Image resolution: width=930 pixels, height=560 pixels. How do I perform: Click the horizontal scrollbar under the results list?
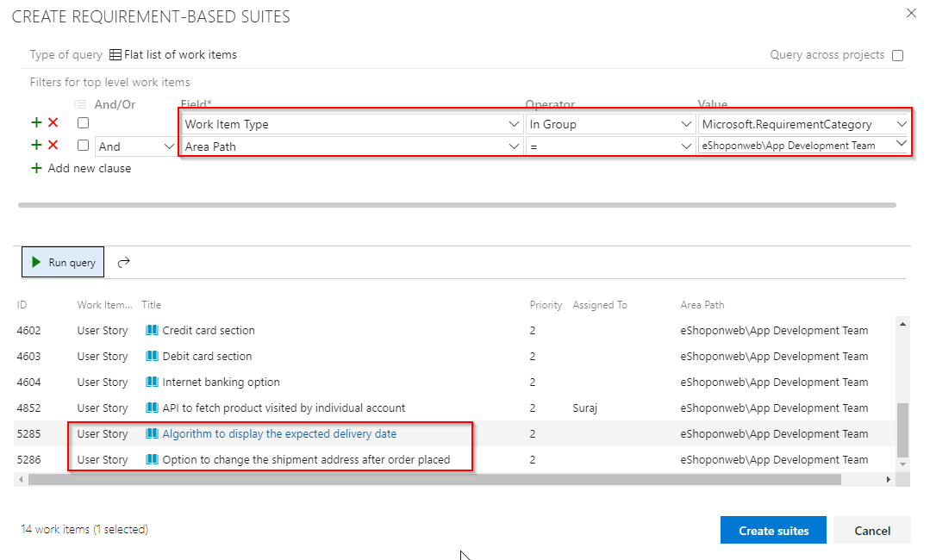click(434, 479)
